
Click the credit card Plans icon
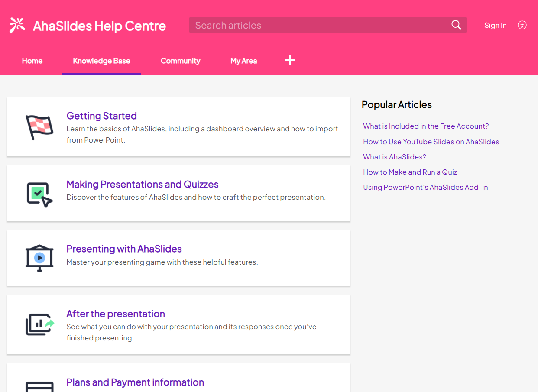point(39,386)
